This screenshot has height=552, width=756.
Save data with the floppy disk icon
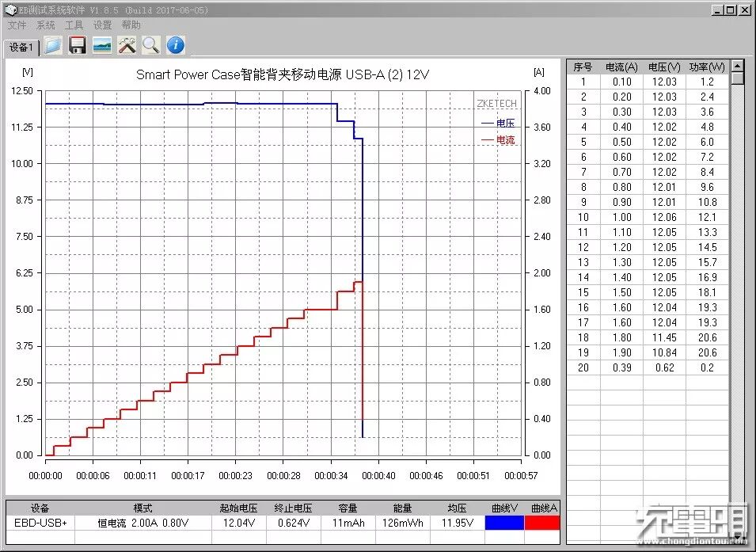[77, 45]
